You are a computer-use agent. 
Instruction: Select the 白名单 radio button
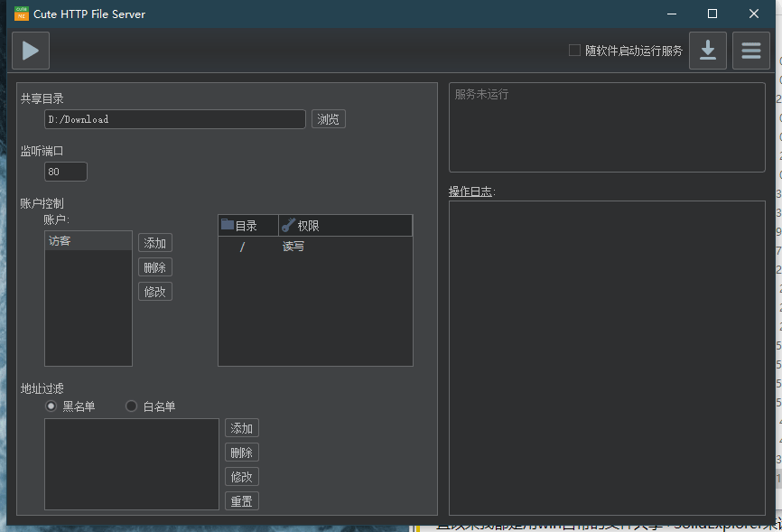131,406
